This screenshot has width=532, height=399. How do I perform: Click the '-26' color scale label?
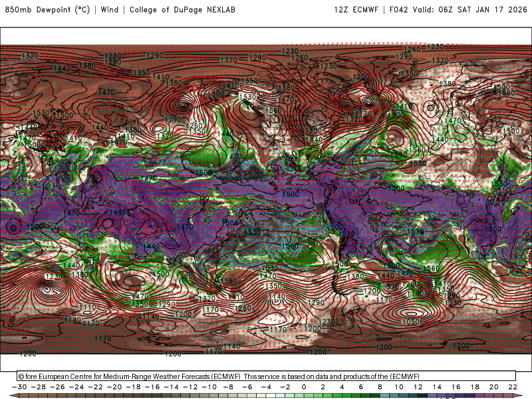(x=57, y=387)
